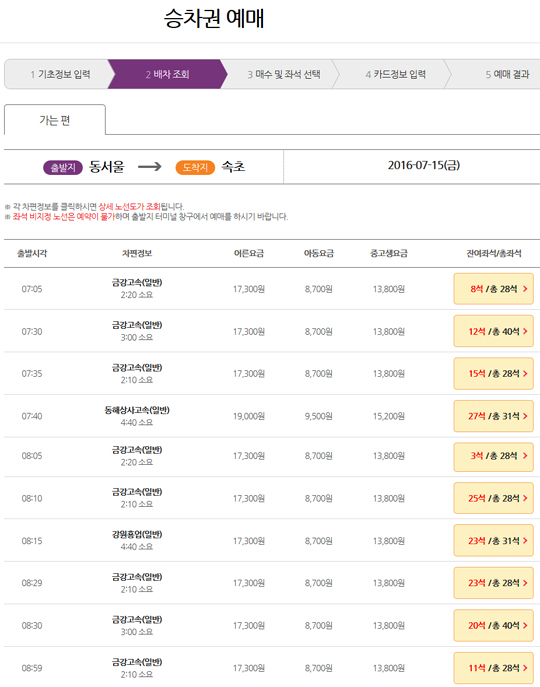Click the 07:05 departure time

[32, 289]
